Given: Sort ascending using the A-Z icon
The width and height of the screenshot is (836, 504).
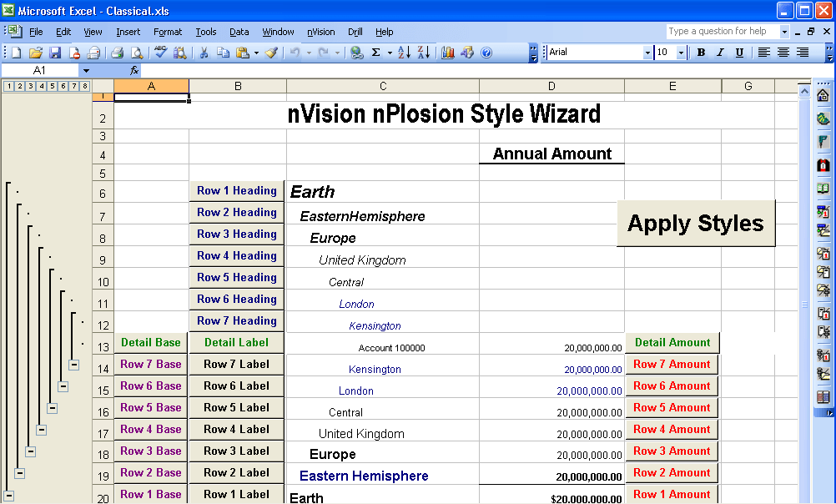Looking at the screenshot, I should coord(405,52).
